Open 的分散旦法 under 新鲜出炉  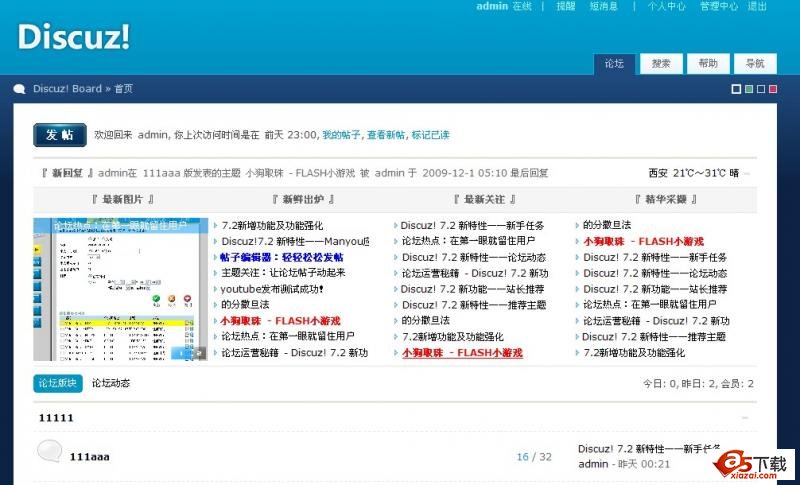[x=245, y=304]
